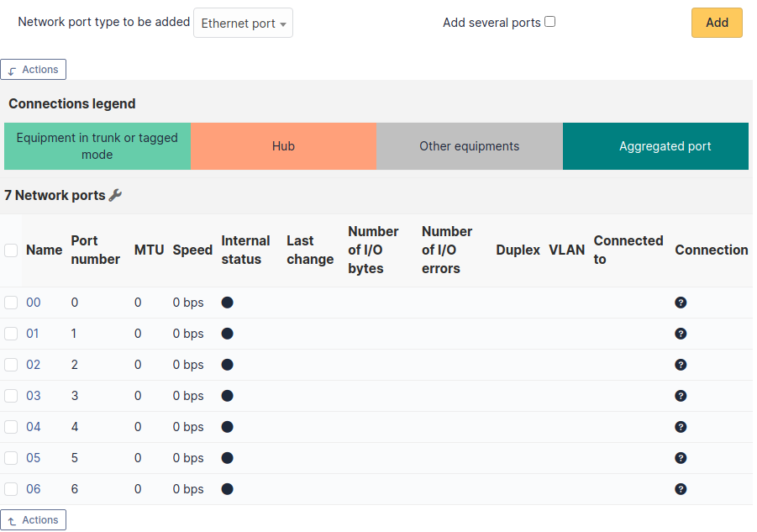Click the question mark connection icon for port 01
The width and height of the screenshot is (757, 532).
tap(681, 334)
